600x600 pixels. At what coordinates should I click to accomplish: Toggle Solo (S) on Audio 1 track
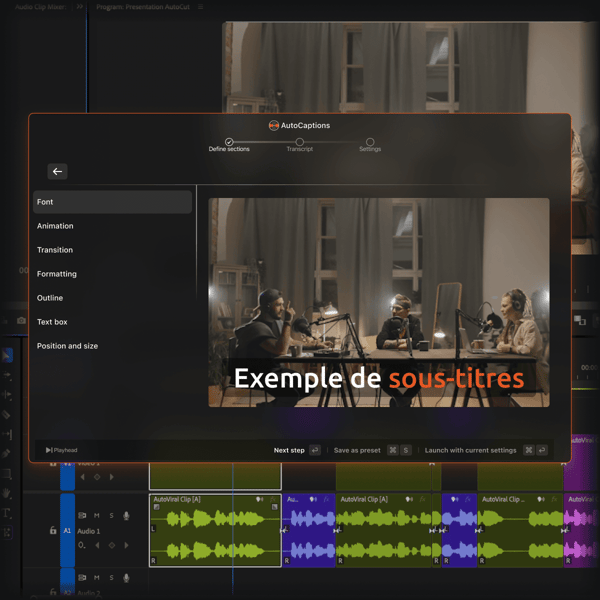coord(111,516)
